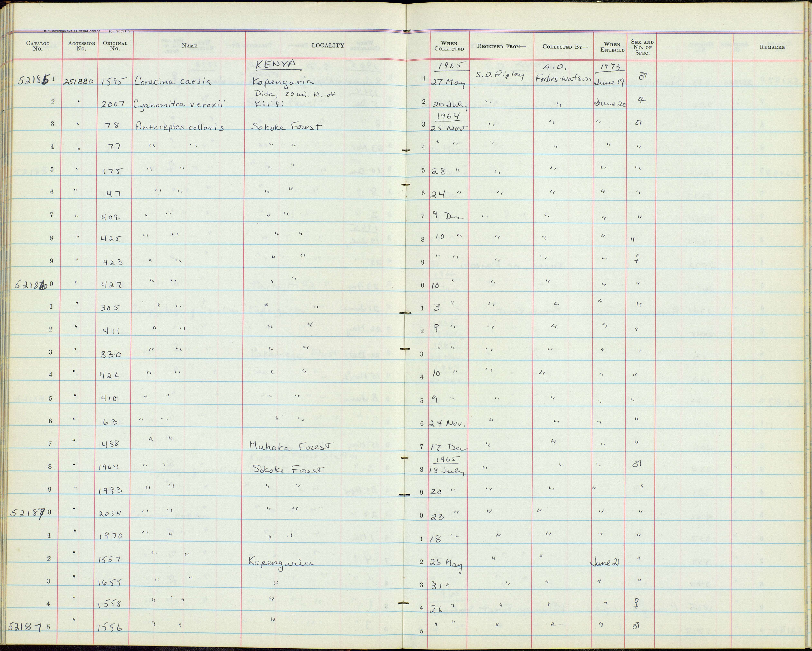Click the 'Name' column header
The image size is (812, 651).
click(x=190, y=46)
